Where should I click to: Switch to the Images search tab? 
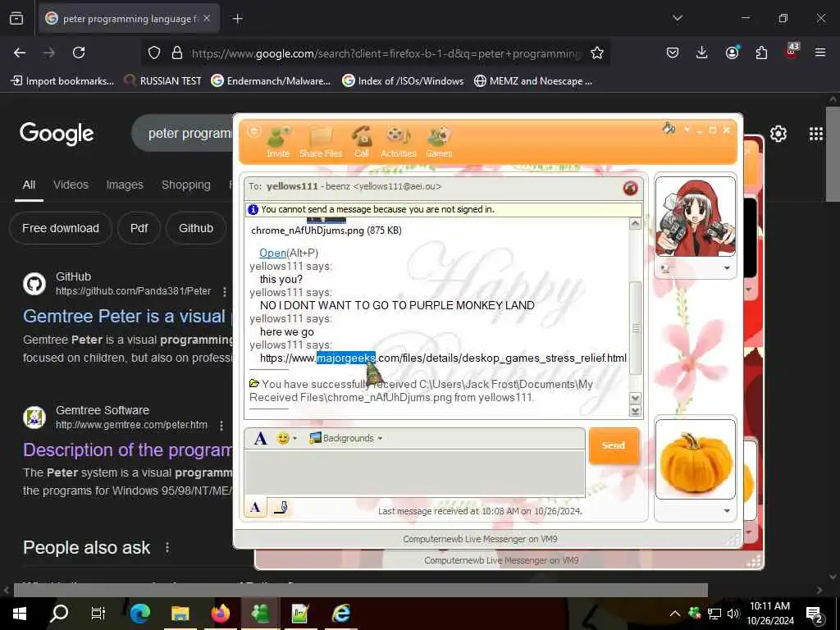click(x=125, y=185)
